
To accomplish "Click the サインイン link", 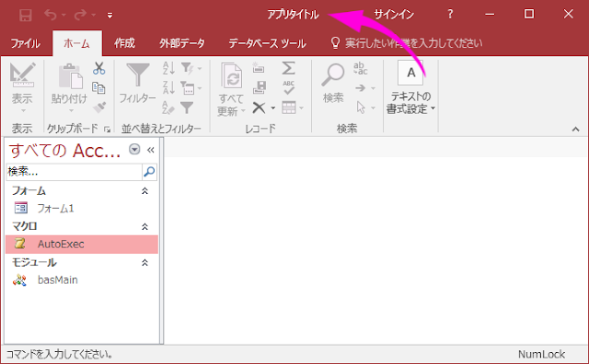I will pyautogui.click(x=394, y=15).
